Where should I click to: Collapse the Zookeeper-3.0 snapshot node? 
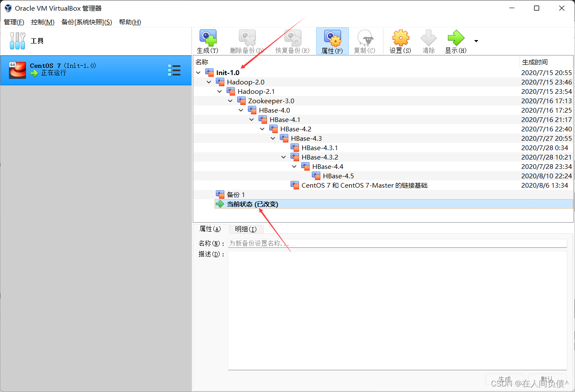click(230, 101)
